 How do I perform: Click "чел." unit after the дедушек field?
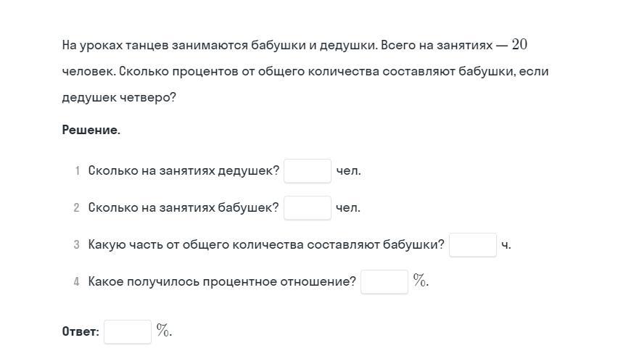tap(348, 171)
